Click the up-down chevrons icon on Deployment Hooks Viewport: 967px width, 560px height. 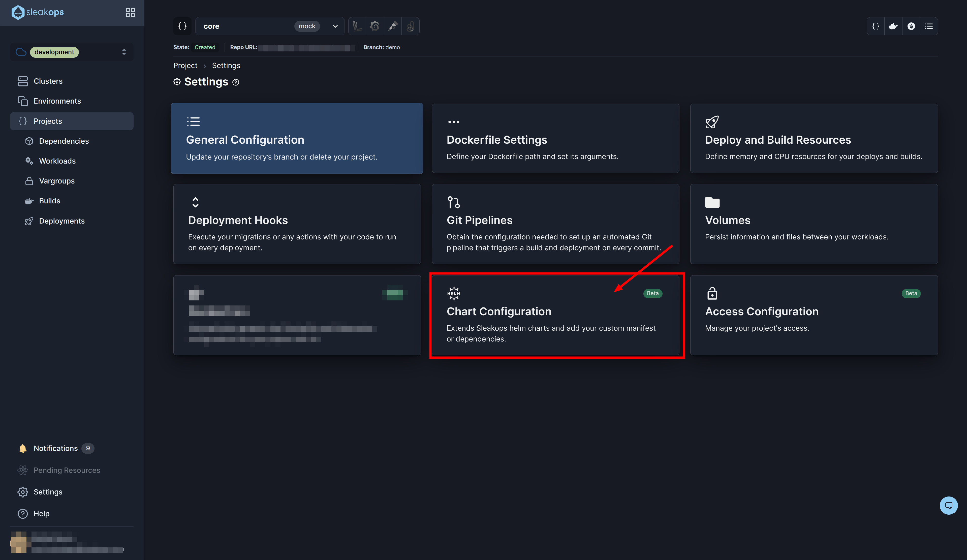pyautogui.click(x=195, y=202)
